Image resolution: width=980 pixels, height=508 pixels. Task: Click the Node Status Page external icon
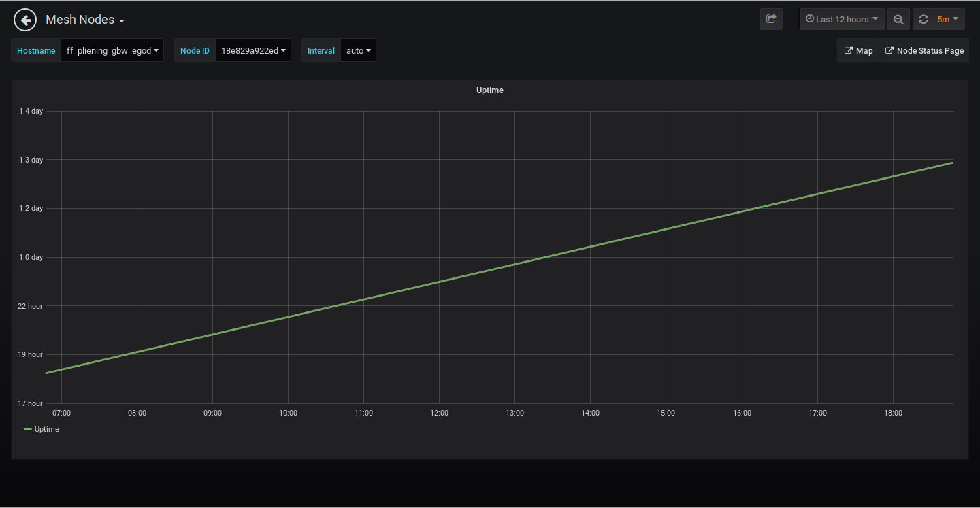(x=889, y=50)
